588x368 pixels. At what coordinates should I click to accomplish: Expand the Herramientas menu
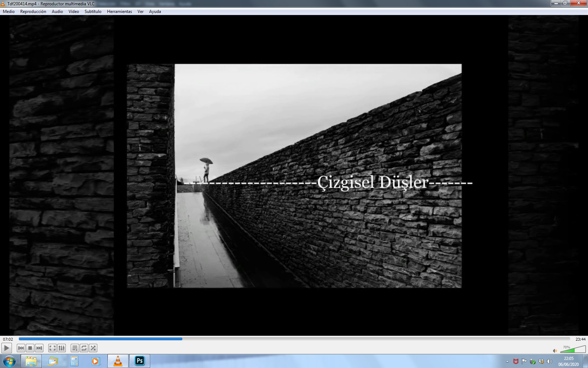[x=119, y=12]
